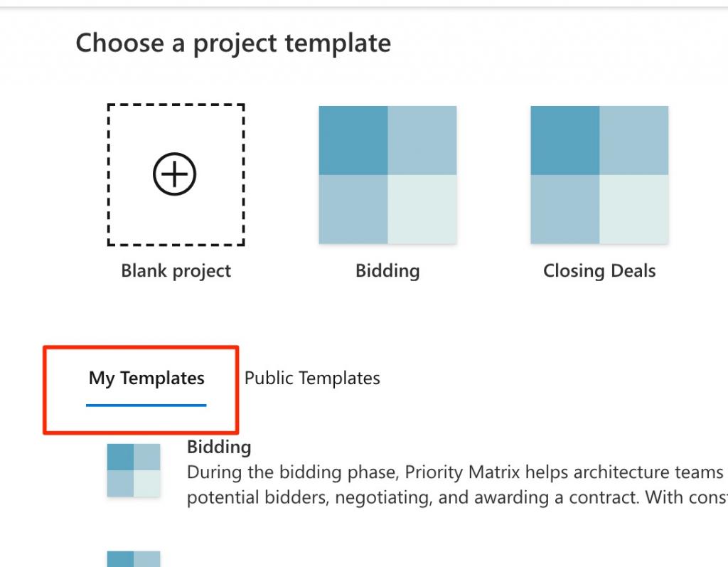Click the Closing Deals template label
This screenshot has height=567, width=728.
599,271
